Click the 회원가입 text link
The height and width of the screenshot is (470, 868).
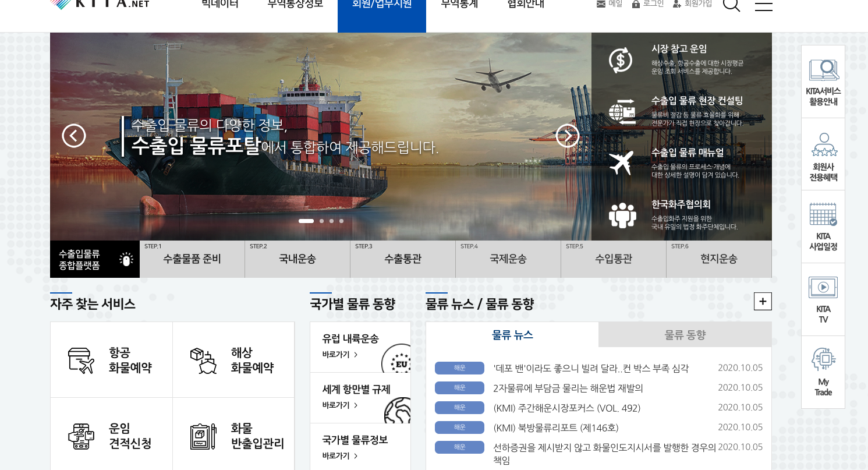pos(698,4)
